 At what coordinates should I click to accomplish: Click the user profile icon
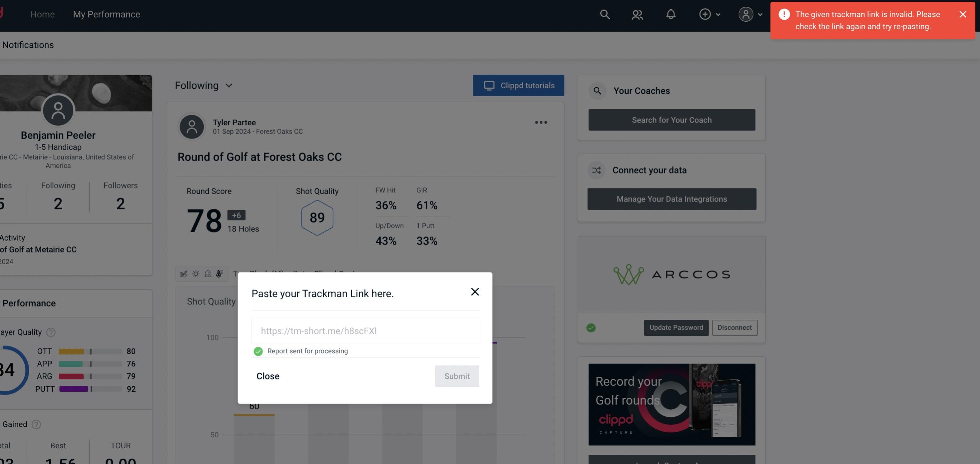746,14
